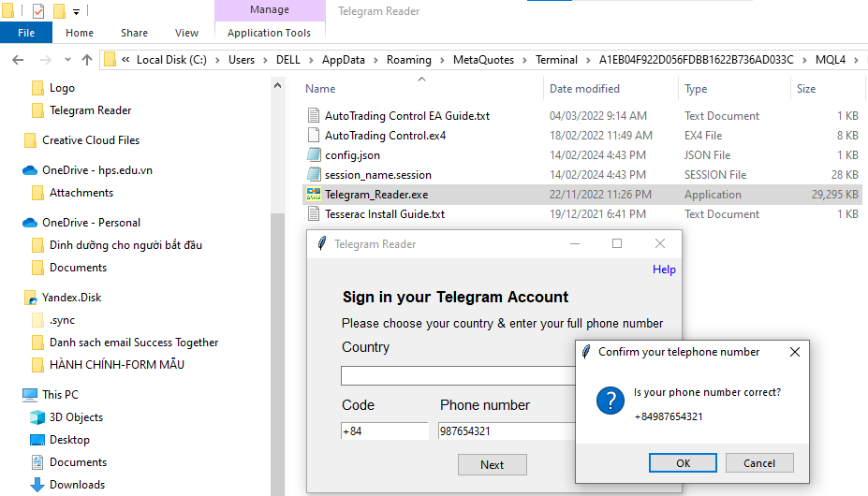Click the This PC computer icon

pyautogui.click(x=30, y=395)
